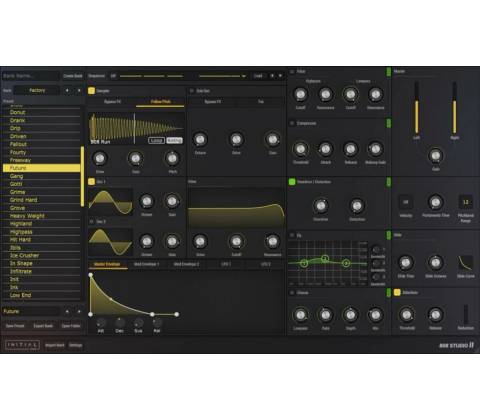Toggle the Sub Osc enable box
This screenshot has width=480, height=420.
192,91
